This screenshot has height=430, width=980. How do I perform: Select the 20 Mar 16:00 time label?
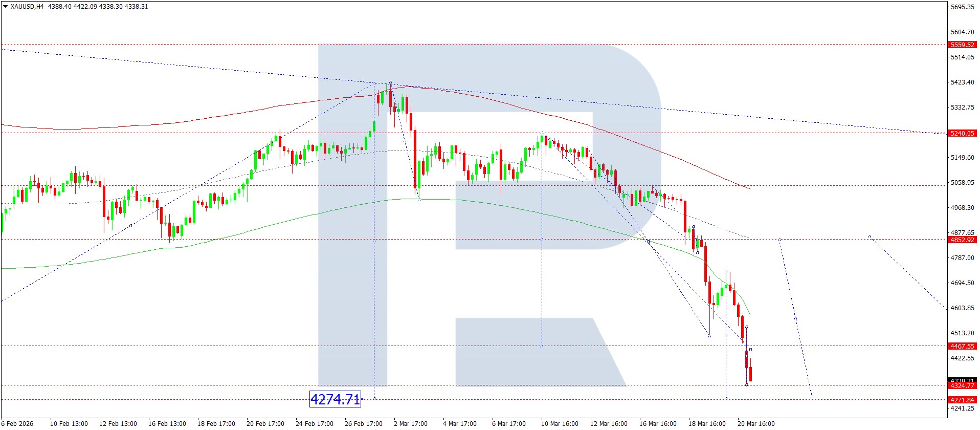[x=756, y=423]
